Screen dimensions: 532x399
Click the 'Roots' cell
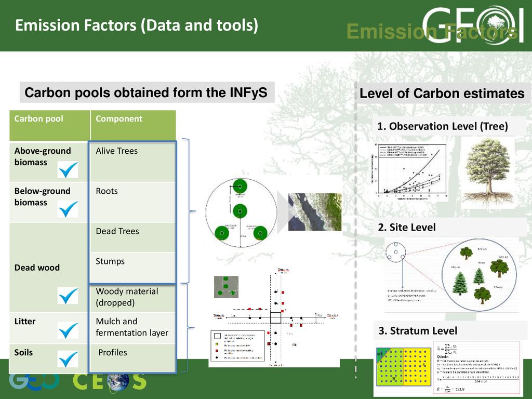[132, 202]
